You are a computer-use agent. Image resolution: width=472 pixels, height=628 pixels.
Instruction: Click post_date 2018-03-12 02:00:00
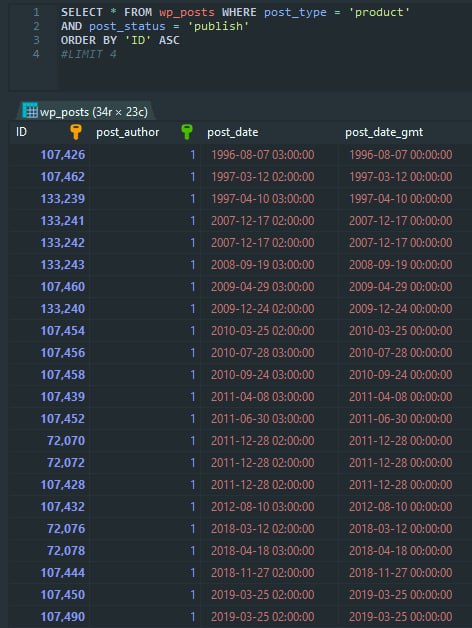tap(263, 529)
